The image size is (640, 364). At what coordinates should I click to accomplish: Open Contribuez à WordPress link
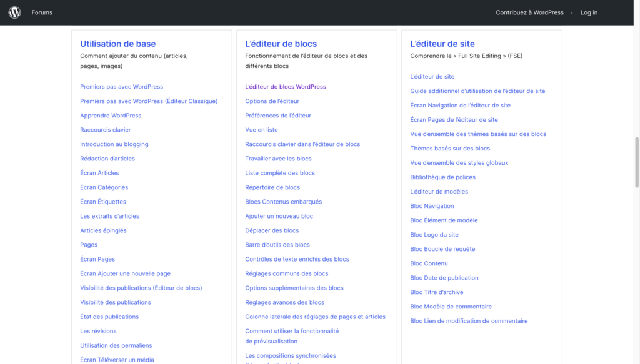pyautogui.click(x=529, y=12)
